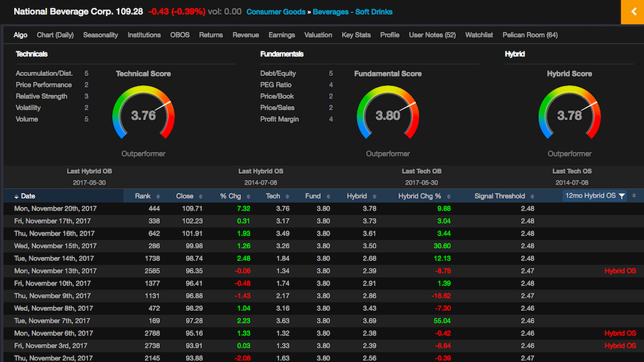The width and height of the screenshot is (644, 362).
Task: Click the Signal Threshold column header label
Action: [500, 196]
